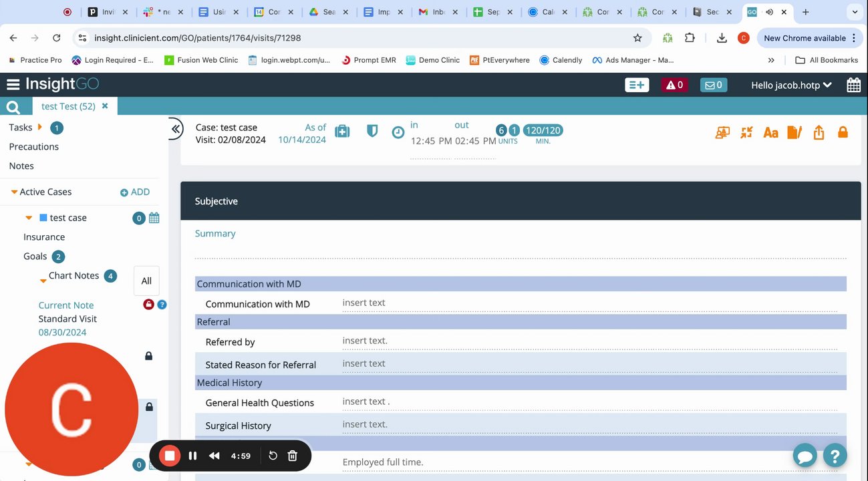Restart the recording with the circular arrow
Image resolution: width=868 pixels, height=481 pixels.
[x=273, y=456]
